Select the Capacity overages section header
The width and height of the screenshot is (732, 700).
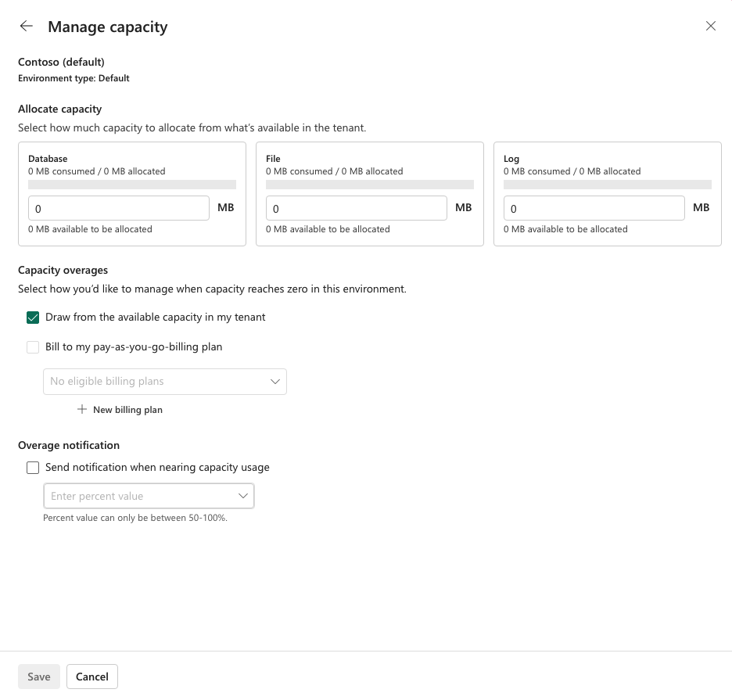coord(63,270)
